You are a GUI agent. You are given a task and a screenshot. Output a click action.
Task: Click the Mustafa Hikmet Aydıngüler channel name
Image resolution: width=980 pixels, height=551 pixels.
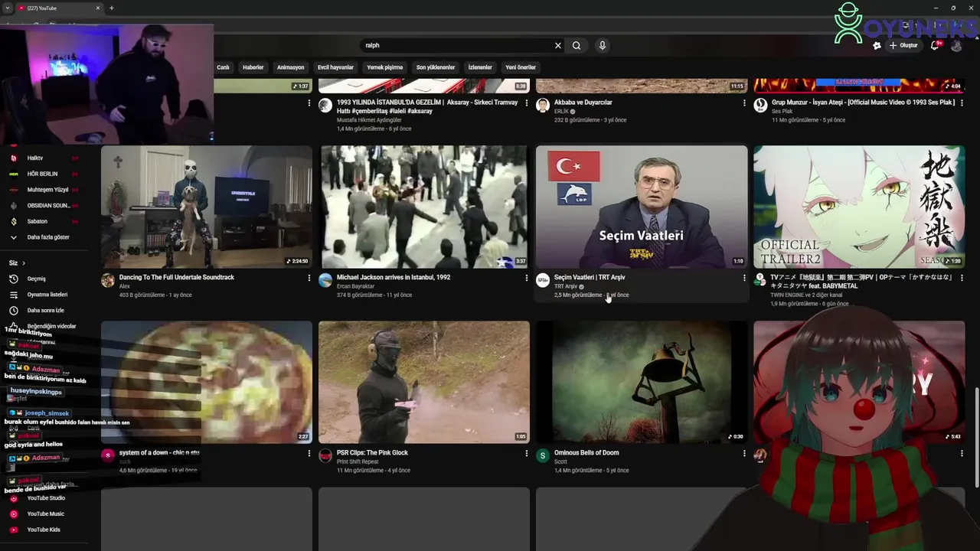369,120
